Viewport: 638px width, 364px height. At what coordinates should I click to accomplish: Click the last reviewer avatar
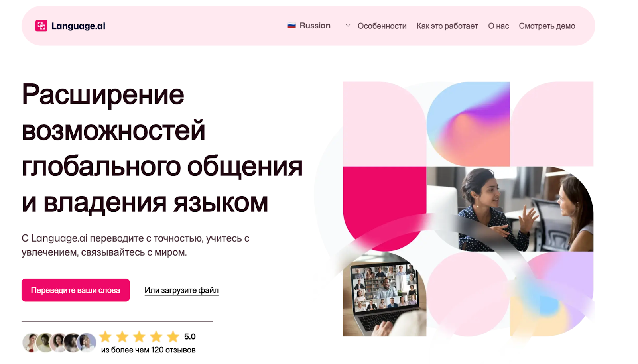[86, 342]
